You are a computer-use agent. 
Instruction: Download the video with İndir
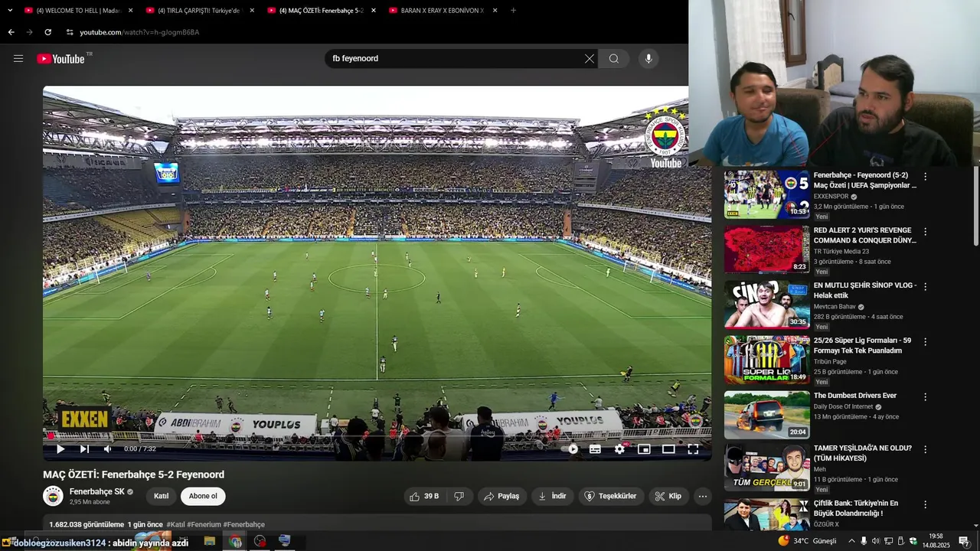552,496
